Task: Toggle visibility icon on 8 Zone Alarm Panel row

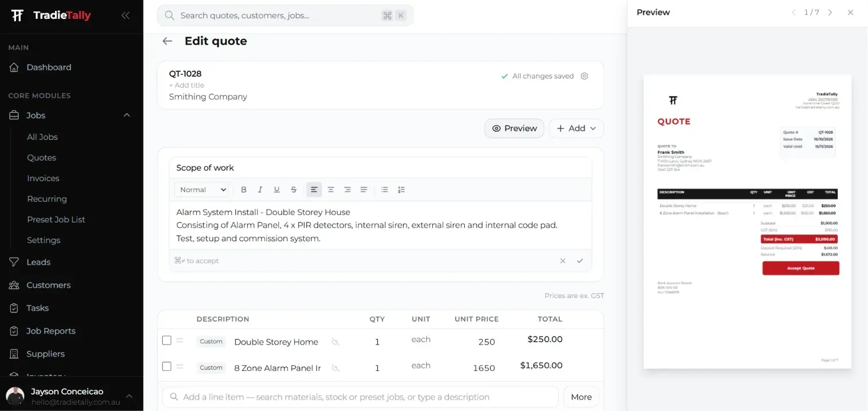Action: [x=336, y=368]
